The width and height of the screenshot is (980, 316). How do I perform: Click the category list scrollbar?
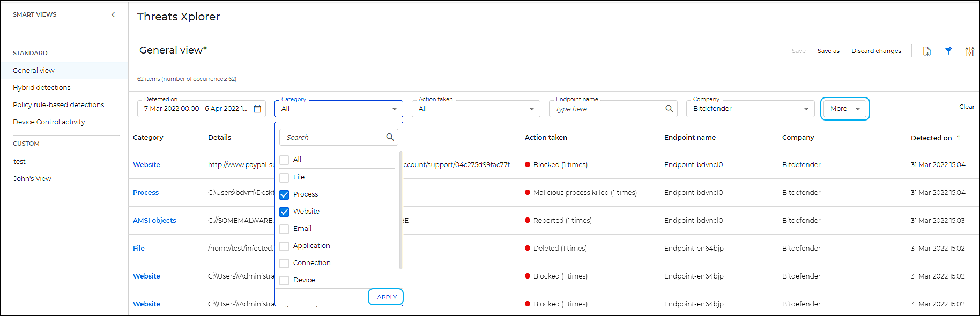point(400,209)
